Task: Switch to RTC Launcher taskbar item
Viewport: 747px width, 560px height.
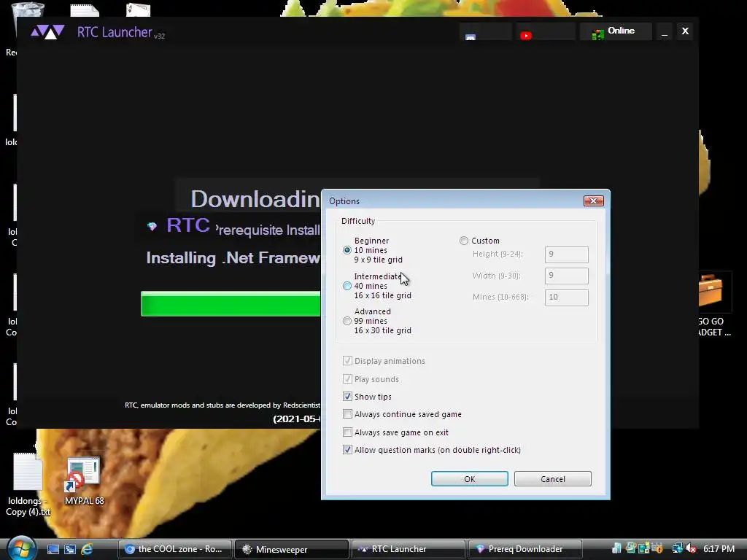Action: point(409,549)
